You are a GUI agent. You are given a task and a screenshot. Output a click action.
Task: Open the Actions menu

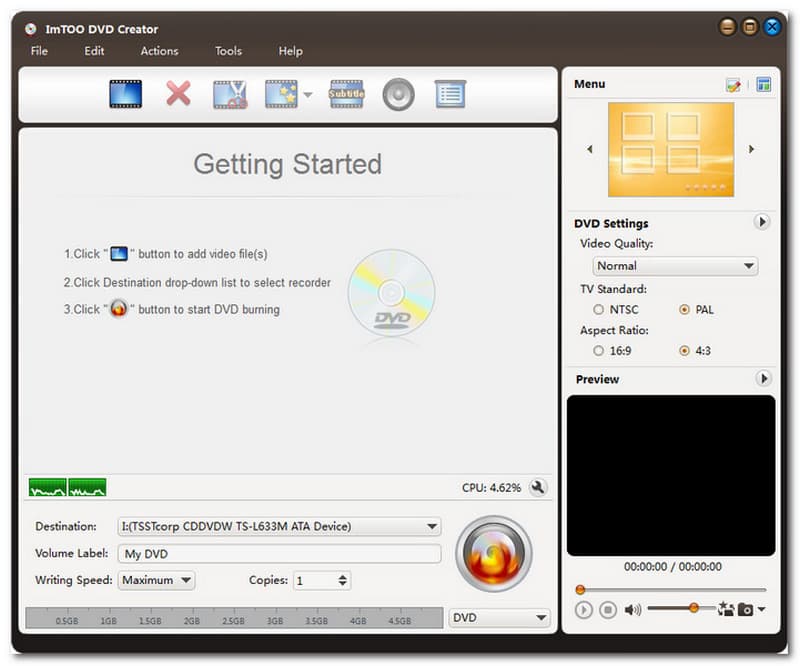(159, 51)
